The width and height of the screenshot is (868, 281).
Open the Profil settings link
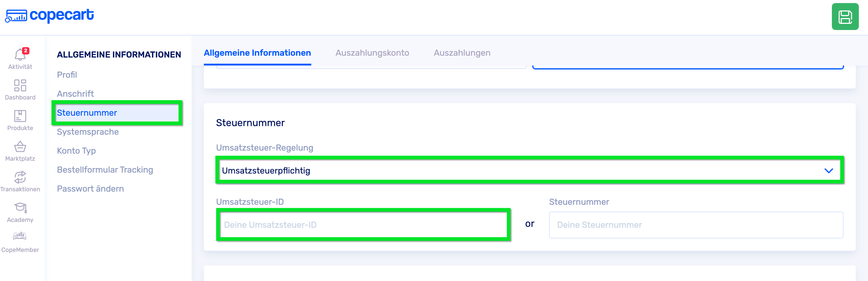click(x=67, y=75)
